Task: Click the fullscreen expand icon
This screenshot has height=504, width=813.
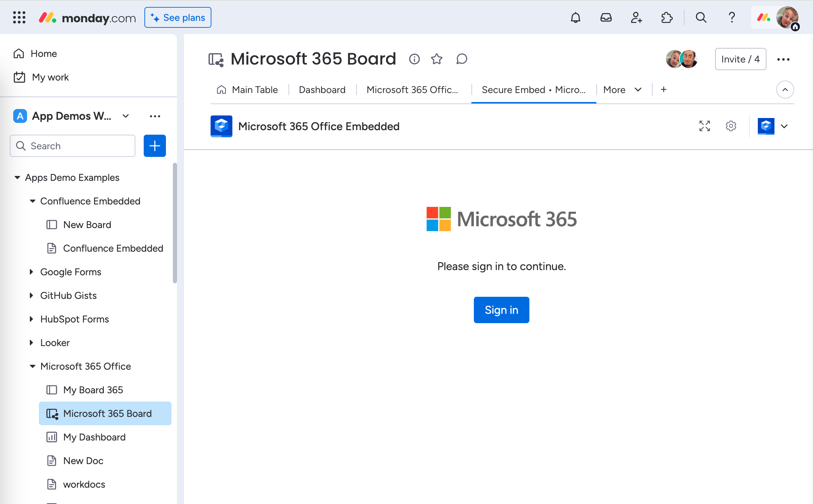Action: (705, 125)
